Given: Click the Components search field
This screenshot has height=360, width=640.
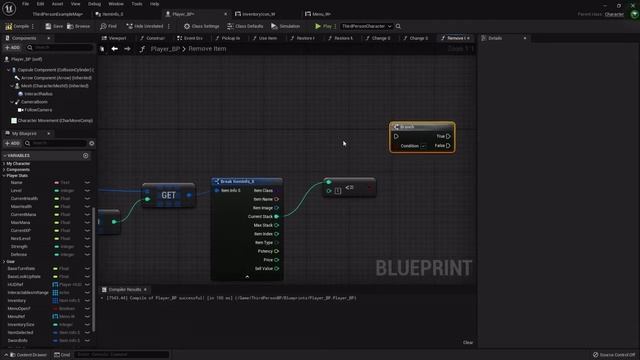Looking at the screenshot, I should click(x=60, y=48).
